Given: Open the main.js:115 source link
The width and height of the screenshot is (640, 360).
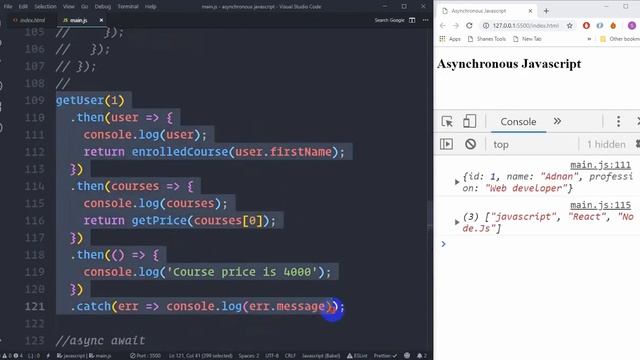Looking at the screenshot, I should [x=600, y=205].
